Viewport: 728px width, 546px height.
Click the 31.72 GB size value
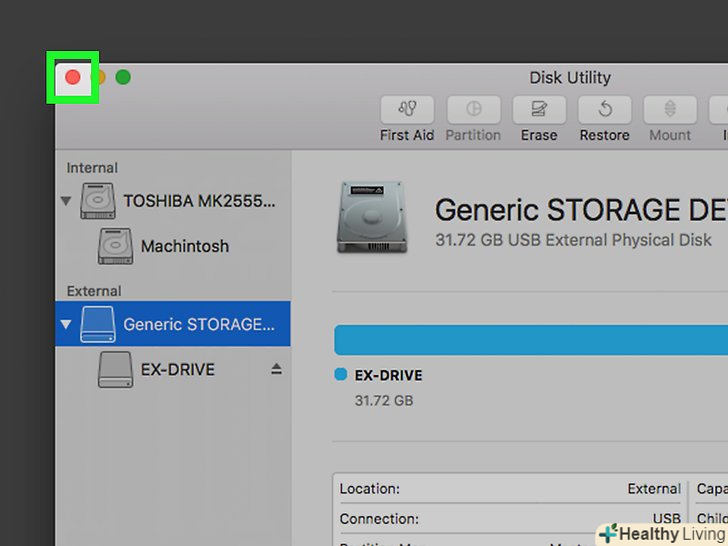[x=384, y=401]
